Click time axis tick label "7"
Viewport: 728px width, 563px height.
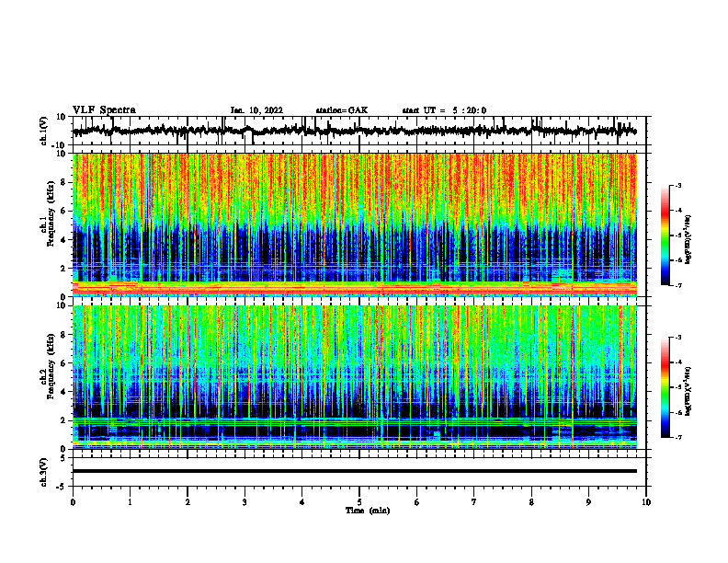coord(474,502)
